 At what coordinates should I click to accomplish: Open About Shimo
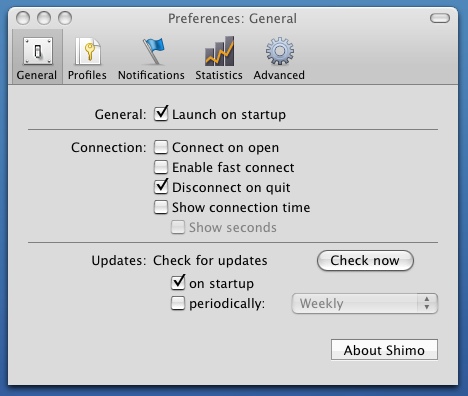384,350
